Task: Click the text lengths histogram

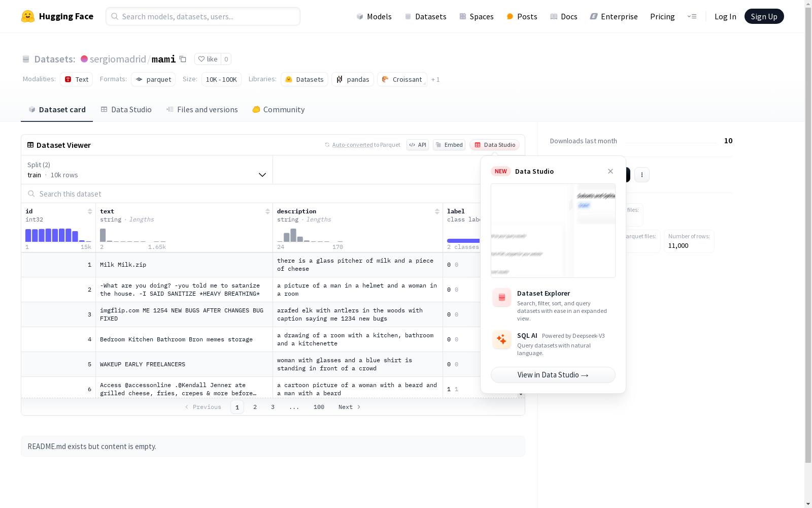Action: (133, 235)
